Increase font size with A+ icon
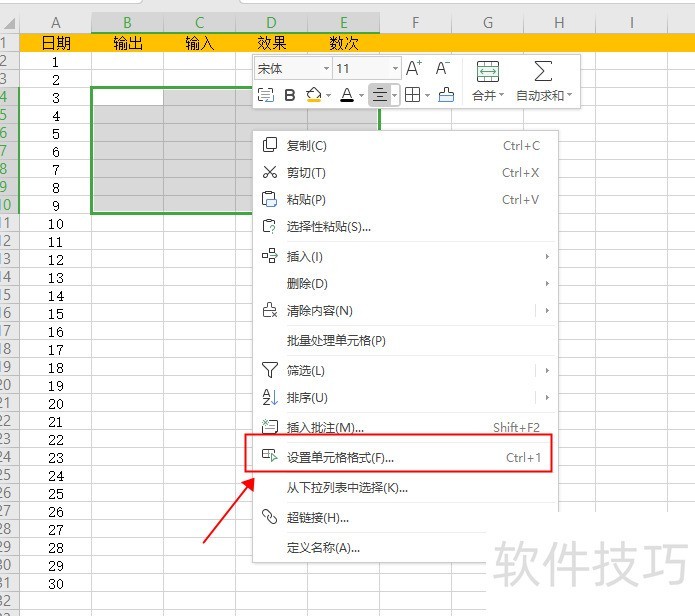This screenshot has width=695, height=616. (414, 68)
